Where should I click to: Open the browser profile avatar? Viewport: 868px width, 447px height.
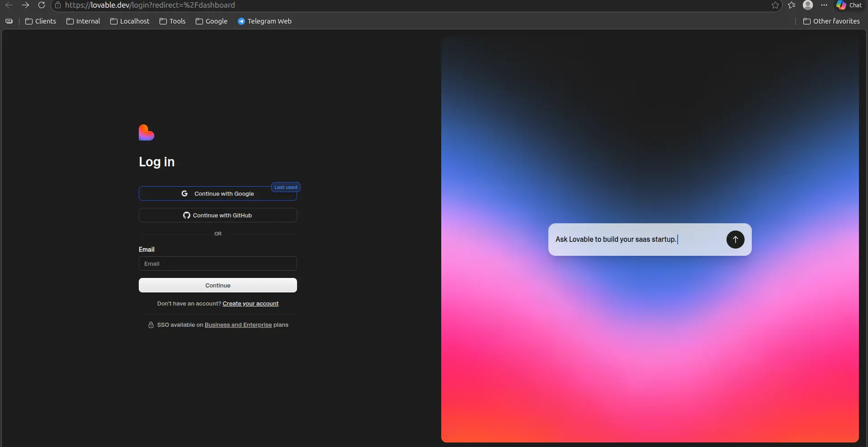[x=808, y=5]
